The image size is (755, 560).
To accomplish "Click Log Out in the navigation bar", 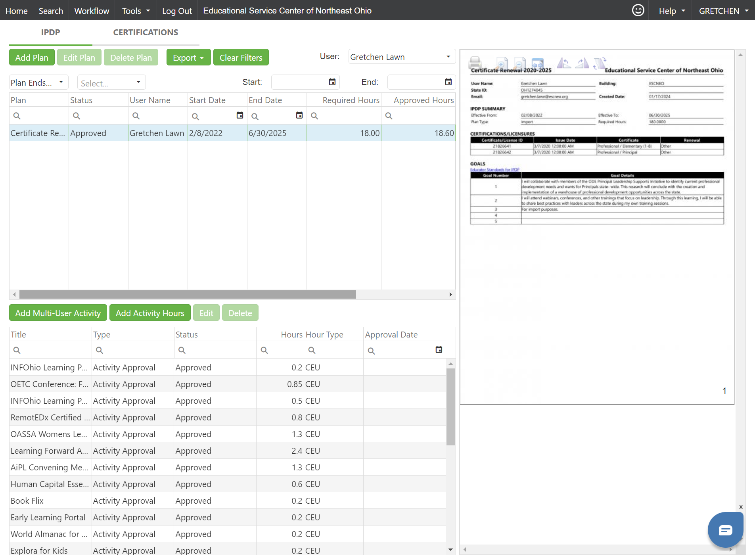I will (x=177, y=11).
